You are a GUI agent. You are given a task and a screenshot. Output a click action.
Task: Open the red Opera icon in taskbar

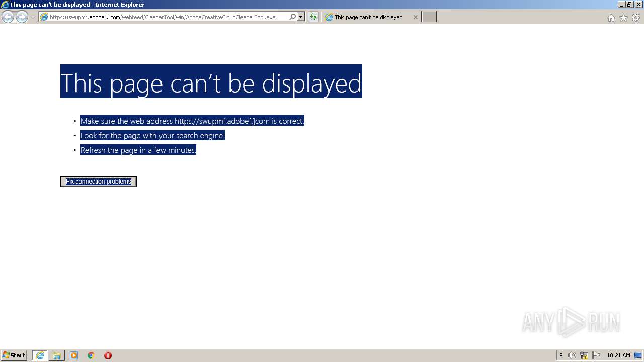[108, 355]
